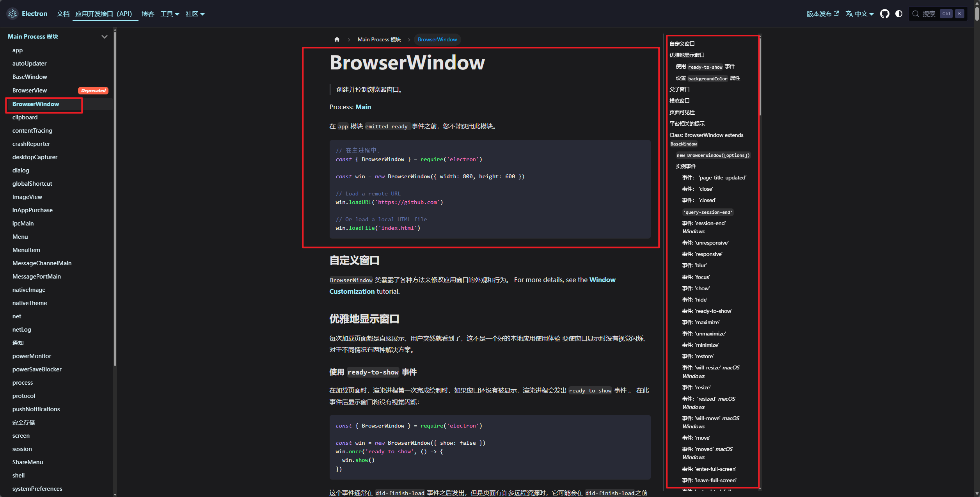Screen dimensions: 980x497
Task: Toggle dark/light mode icon
Action: pyautogui.click(x=899, y=14)
